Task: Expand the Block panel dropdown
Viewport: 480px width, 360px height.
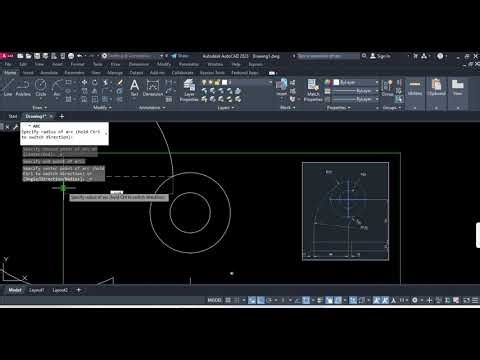Action: tap(288, 108)
